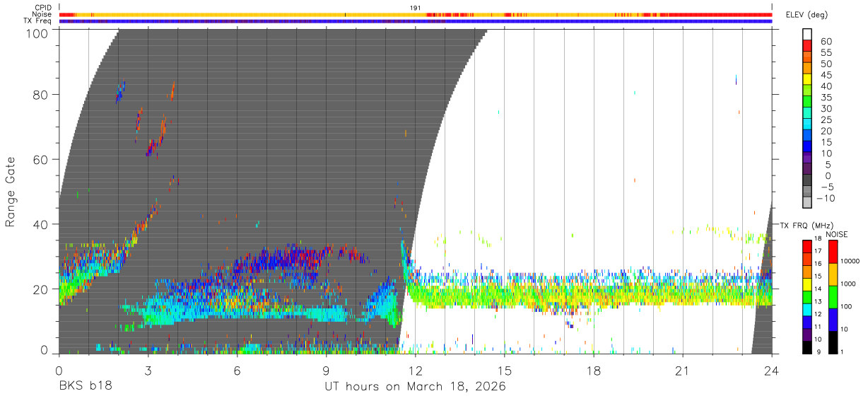
Task: Click the NOISE legend title
Action: 838,234
